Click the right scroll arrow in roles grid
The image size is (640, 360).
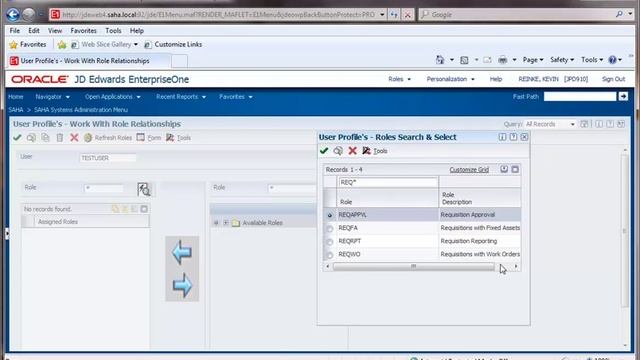click(x=516, y=267)
